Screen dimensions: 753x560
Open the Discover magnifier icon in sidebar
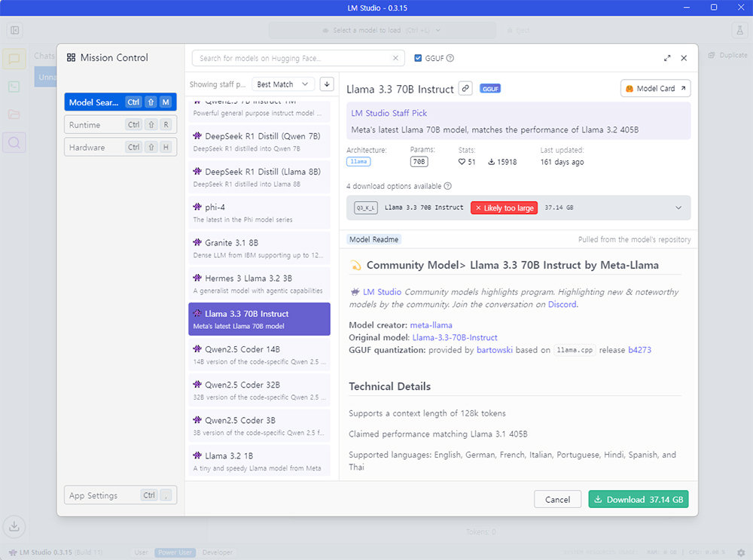(x=14, y=142)
